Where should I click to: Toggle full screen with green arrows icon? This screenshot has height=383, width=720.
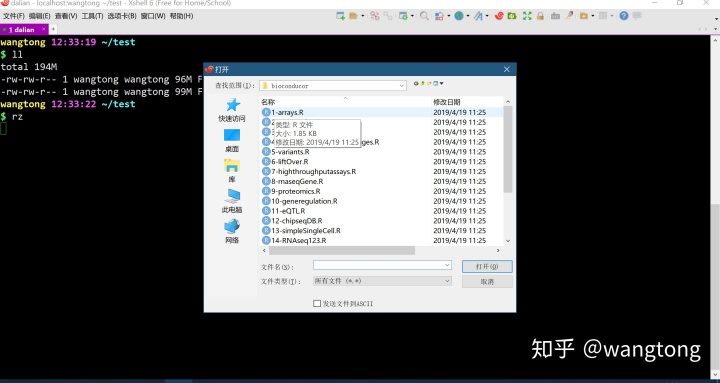click(527, 16)
